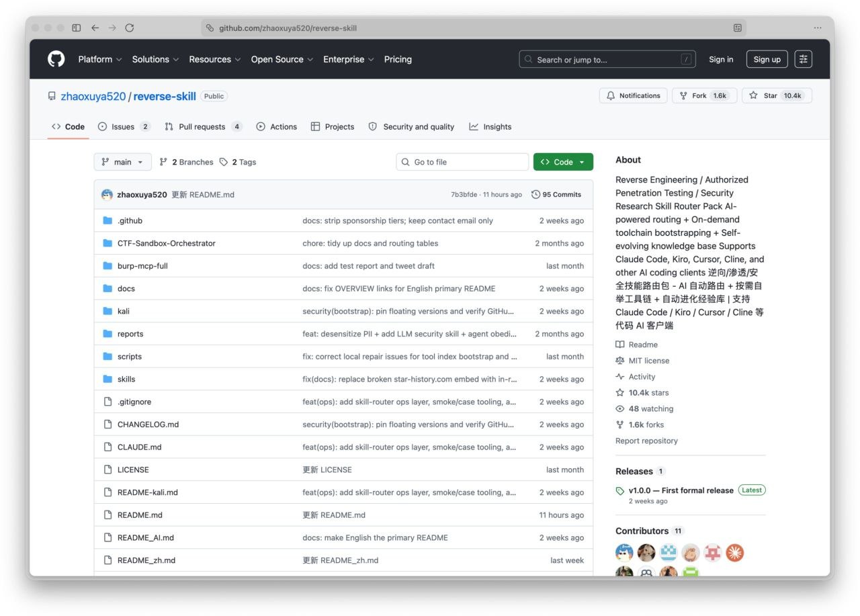Open the main branch dropdown

coord(123,162)
